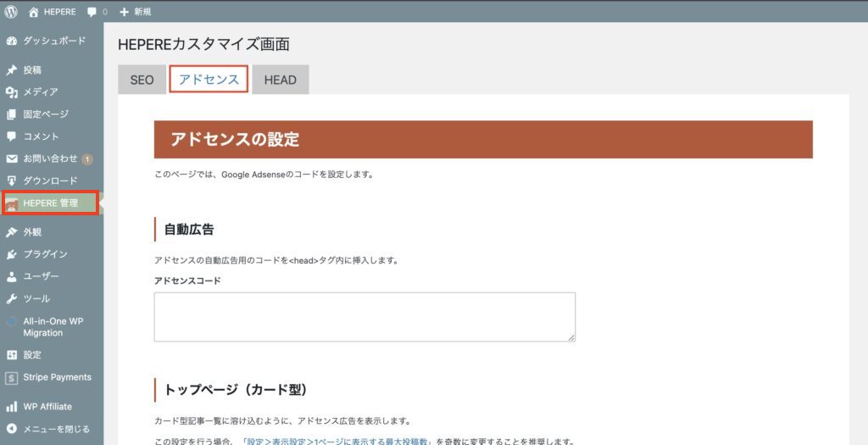Collapse sidebar with メニューを閉じる

tap(56, 429)
